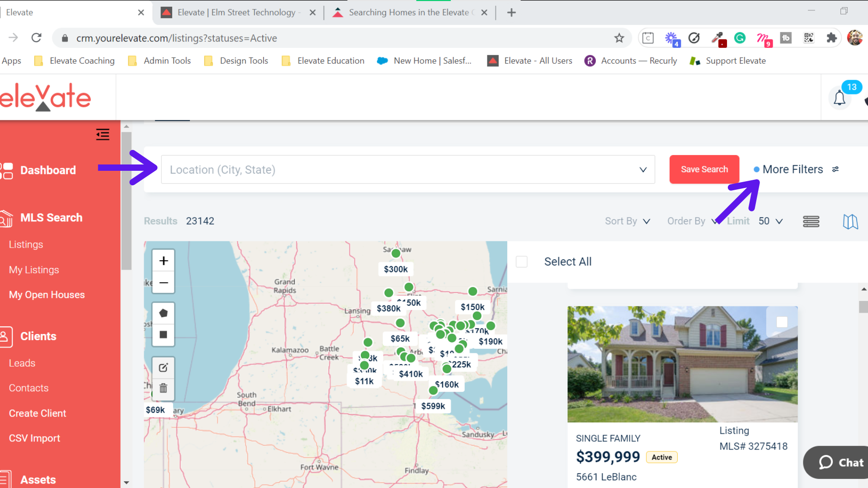Click the $410k price marker on map

point(410,374)
